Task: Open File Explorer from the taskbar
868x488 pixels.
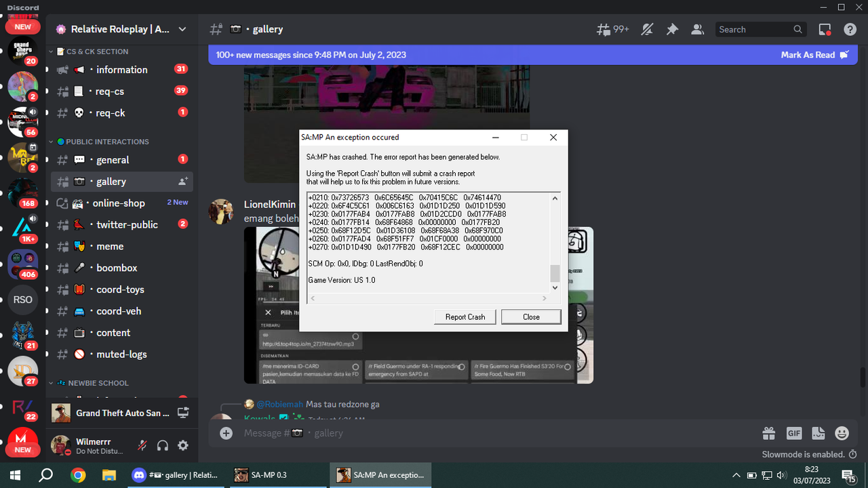Action: pyautogui.click(x=109, y=475)
